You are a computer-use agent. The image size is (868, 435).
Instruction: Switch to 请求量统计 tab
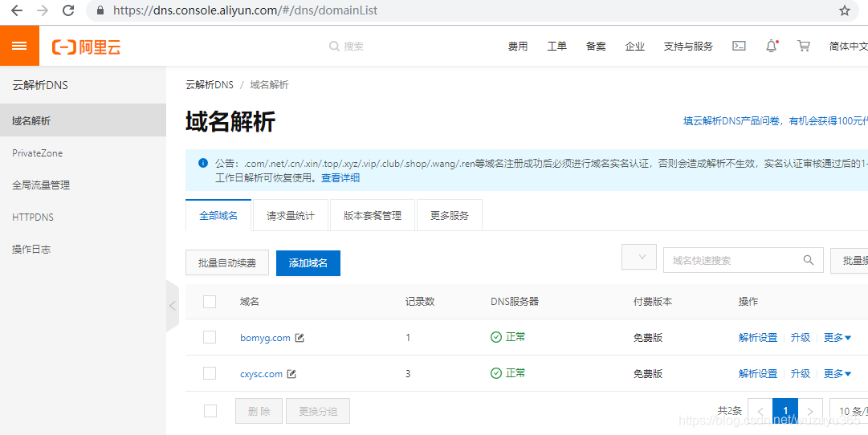291,216
